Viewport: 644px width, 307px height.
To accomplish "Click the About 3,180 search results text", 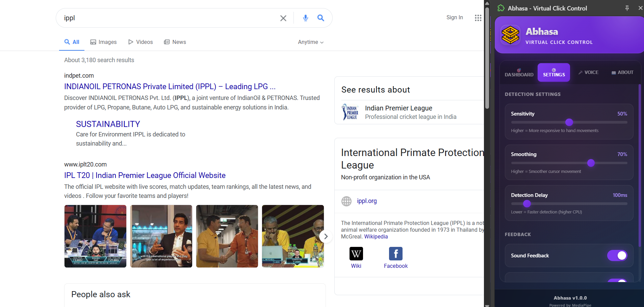I will [x=99, y=60].
